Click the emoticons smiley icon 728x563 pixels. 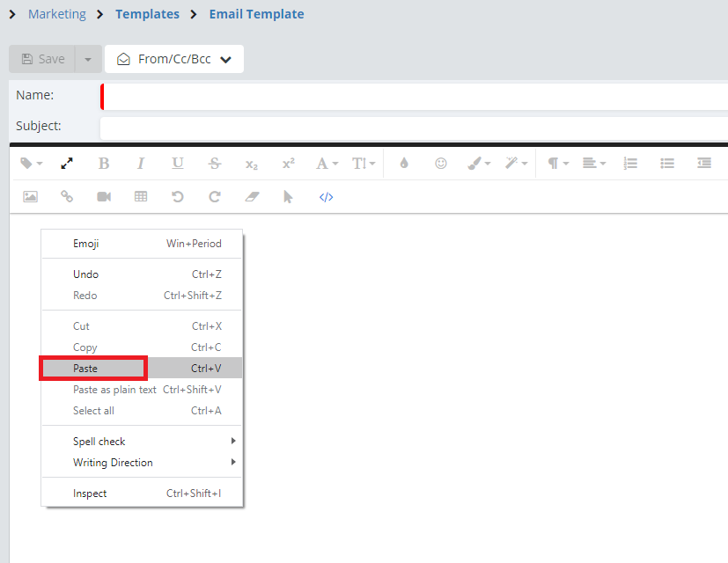pos(441,163)
